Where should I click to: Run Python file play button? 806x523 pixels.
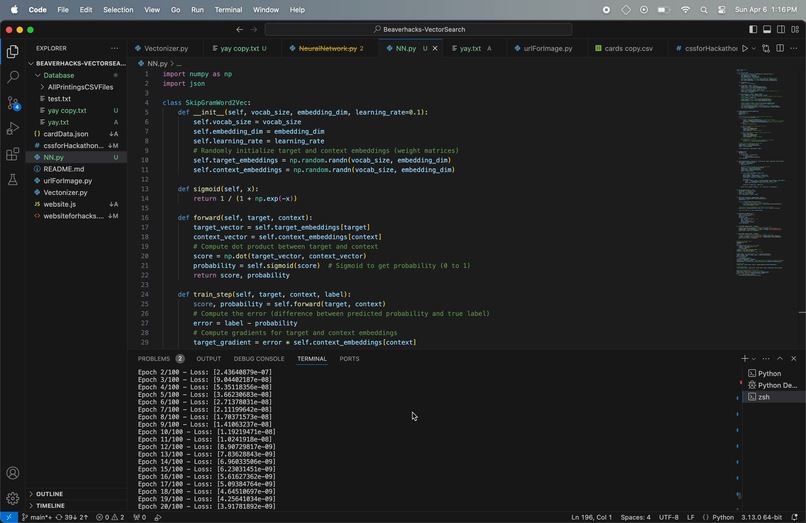click(x=744, y=48)
